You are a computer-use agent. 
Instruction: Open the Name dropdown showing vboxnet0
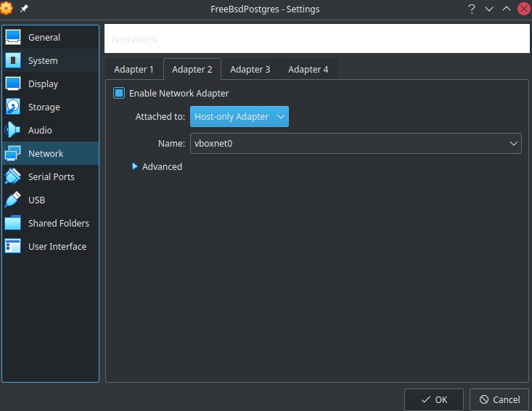[356, 143]
